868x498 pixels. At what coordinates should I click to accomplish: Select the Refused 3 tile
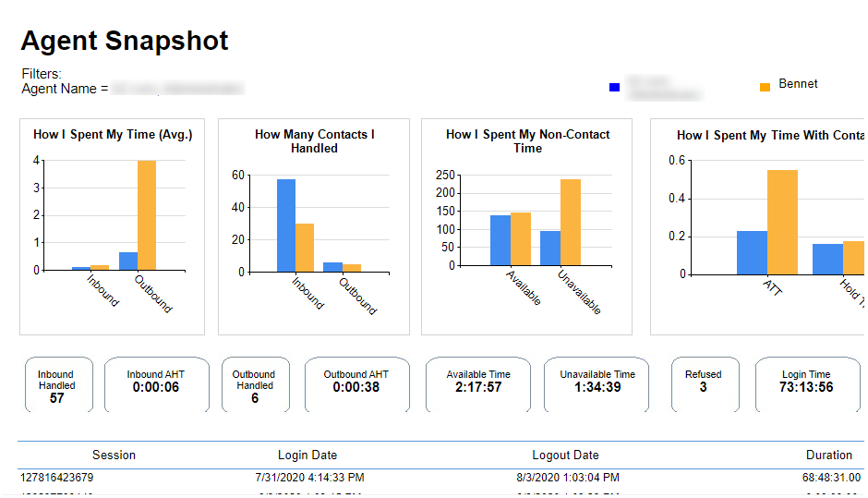[x=705, y=384]
